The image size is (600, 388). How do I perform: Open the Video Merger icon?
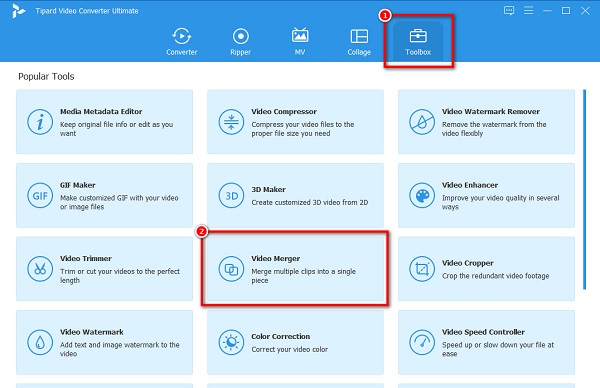231,269
